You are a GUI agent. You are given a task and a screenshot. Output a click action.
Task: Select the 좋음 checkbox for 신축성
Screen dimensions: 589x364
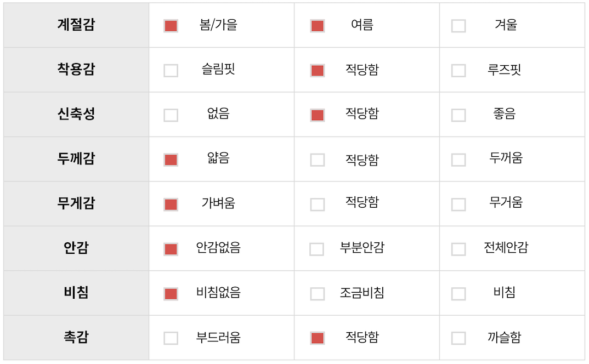click(x=458, y=115)
